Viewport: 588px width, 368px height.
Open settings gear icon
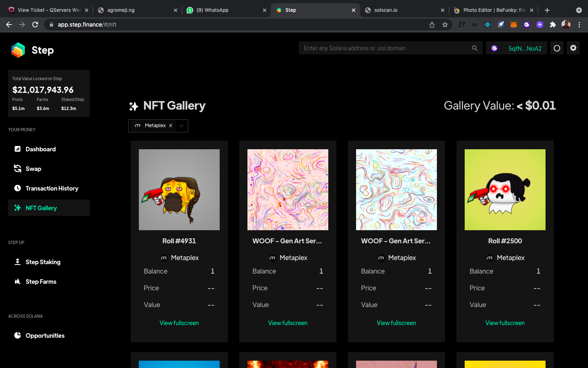point(573,48)
